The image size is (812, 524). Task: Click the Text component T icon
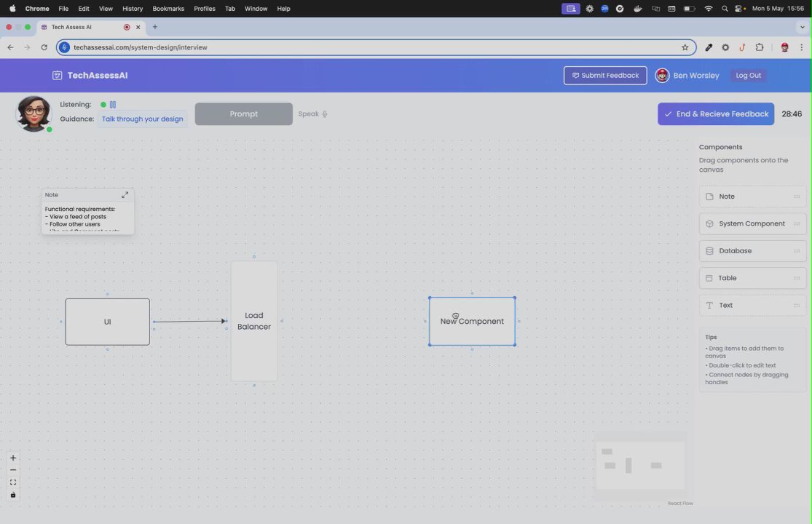[x=709, y=305]
